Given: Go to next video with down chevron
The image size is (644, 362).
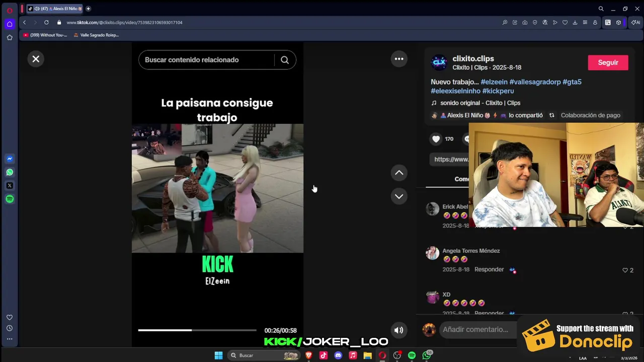Looking at the screenshot, I should 399,196.
